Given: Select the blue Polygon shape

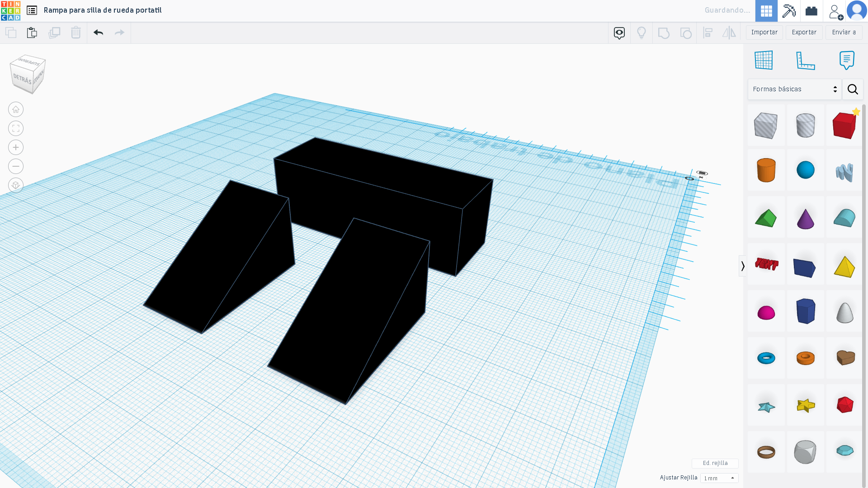Looking at the screenshot, I should pyautogui.click(x=805, y=311).
